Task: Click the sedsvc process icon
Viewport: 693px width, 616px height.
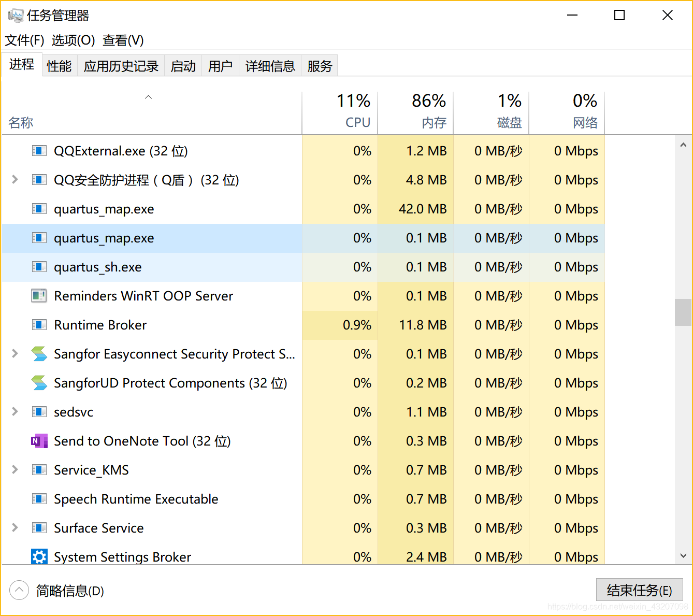Action: pyautogui.click(x=39, y=412)
